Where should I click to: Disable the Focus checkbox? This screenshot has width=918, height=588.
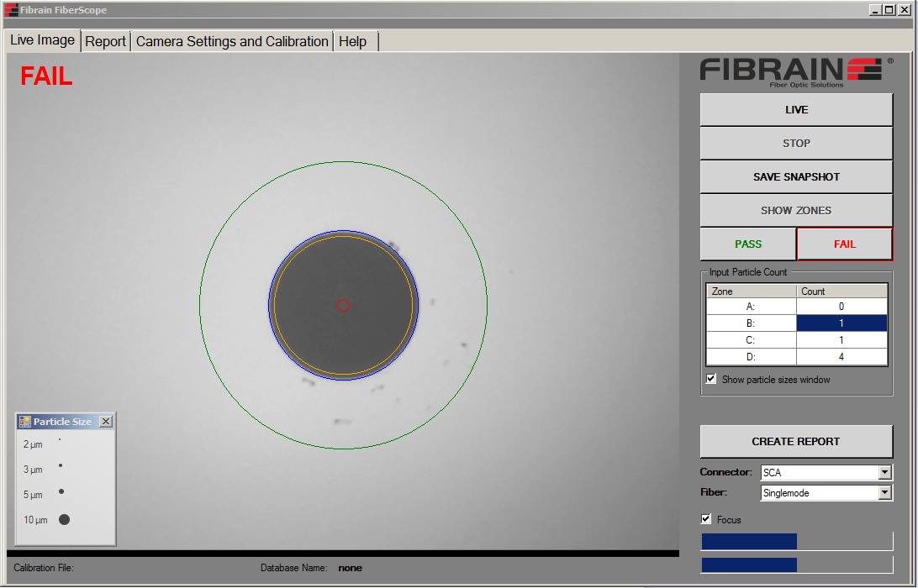pos(704,519)
